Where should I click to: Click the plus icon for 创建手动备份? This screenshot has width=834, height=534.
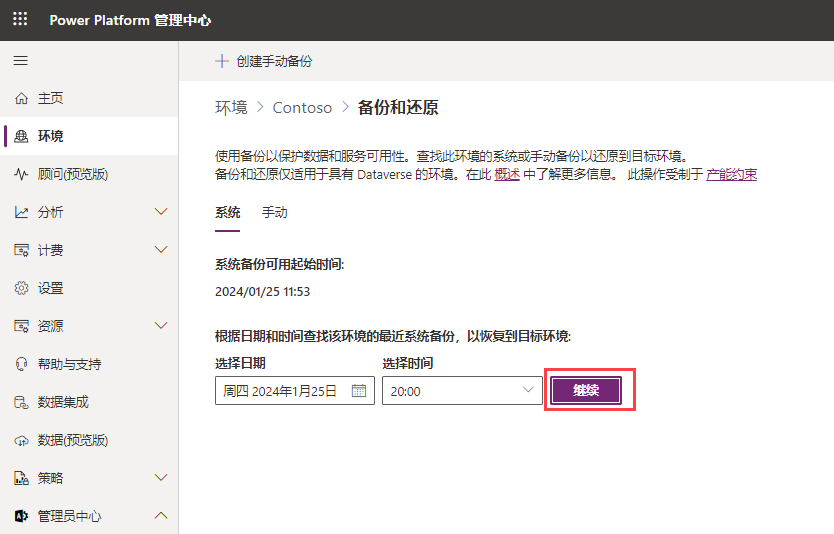[222, 61]
